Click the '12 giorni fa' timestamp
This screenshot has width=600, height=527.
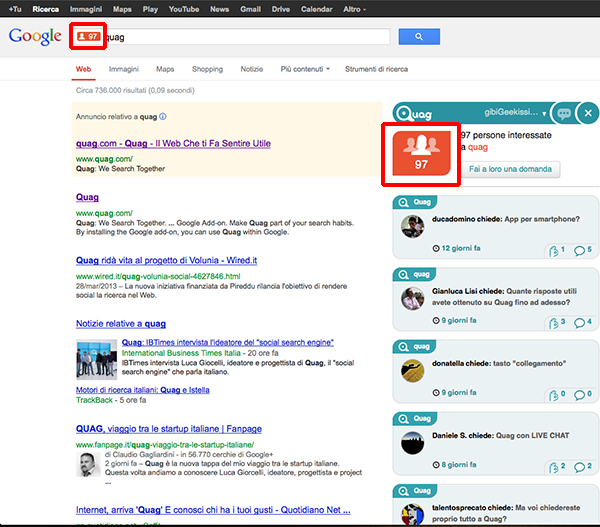[461, 248]
